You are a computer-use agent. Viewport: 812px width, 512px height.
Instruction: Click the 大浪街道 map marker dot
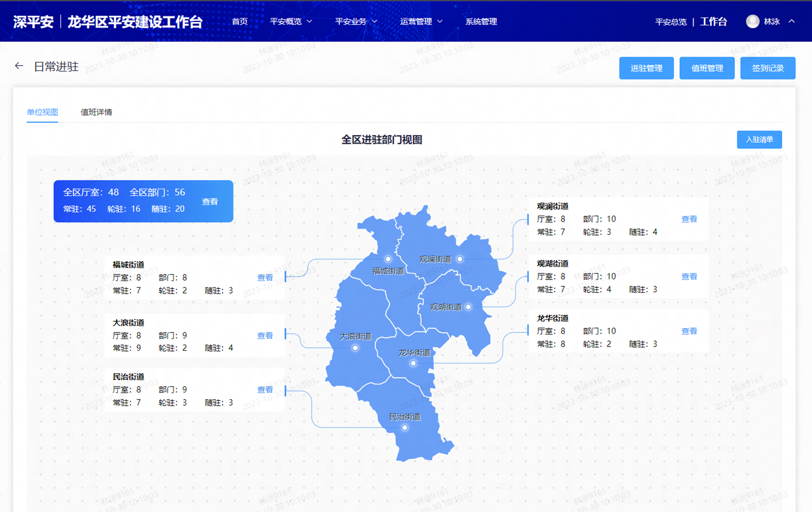(x=355, y=348)
